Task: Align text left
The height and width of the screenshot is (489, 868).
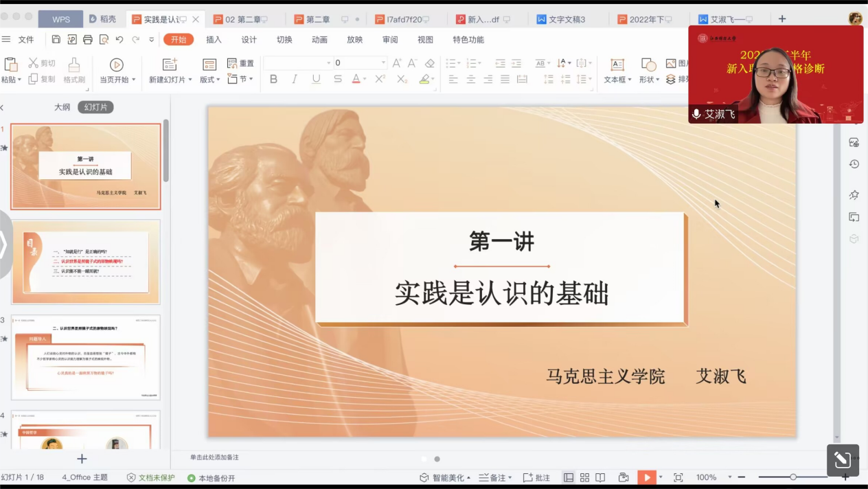Action: pos(453,79)
